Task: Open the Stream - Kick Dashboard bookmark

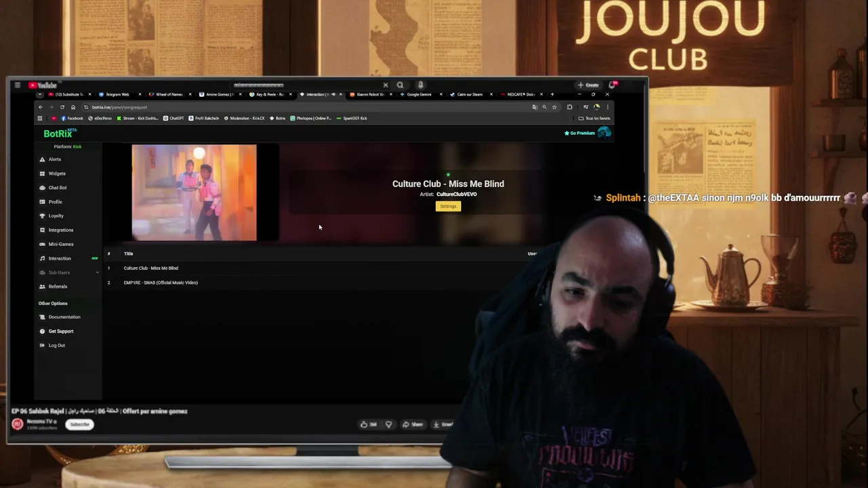Action: (x=138, y=119)
